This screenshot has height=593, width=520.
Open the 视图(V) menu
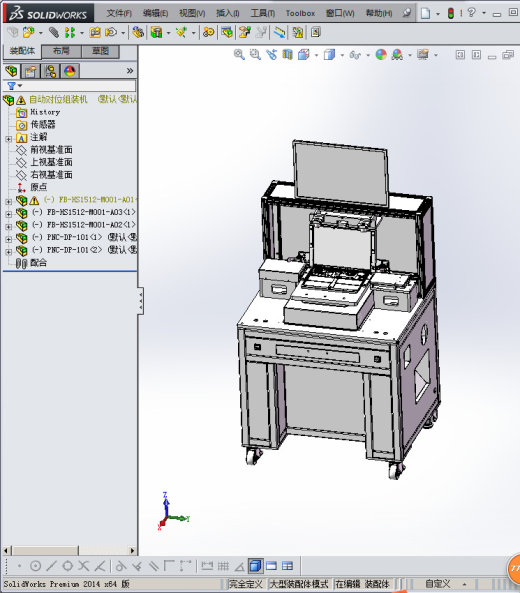pos(192,13)
